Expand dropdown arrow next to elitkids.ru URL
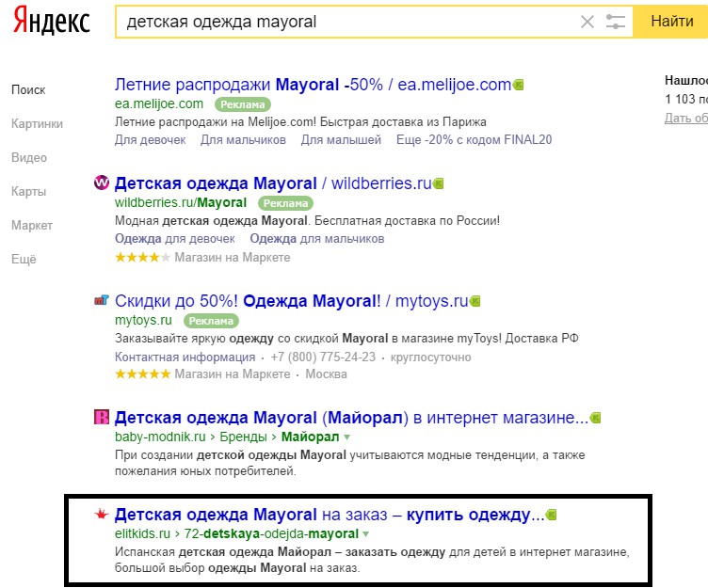 tap(365, 533)
